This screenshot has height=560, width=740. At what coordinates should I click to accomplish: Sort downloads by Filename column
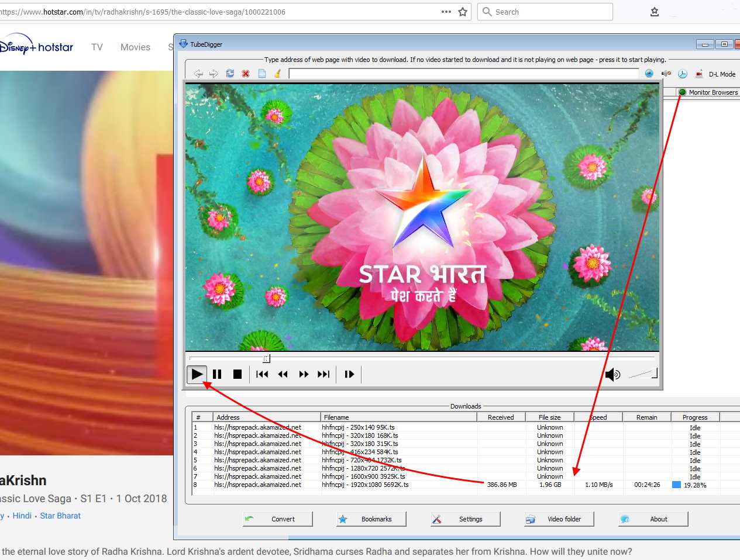[399, 417]
